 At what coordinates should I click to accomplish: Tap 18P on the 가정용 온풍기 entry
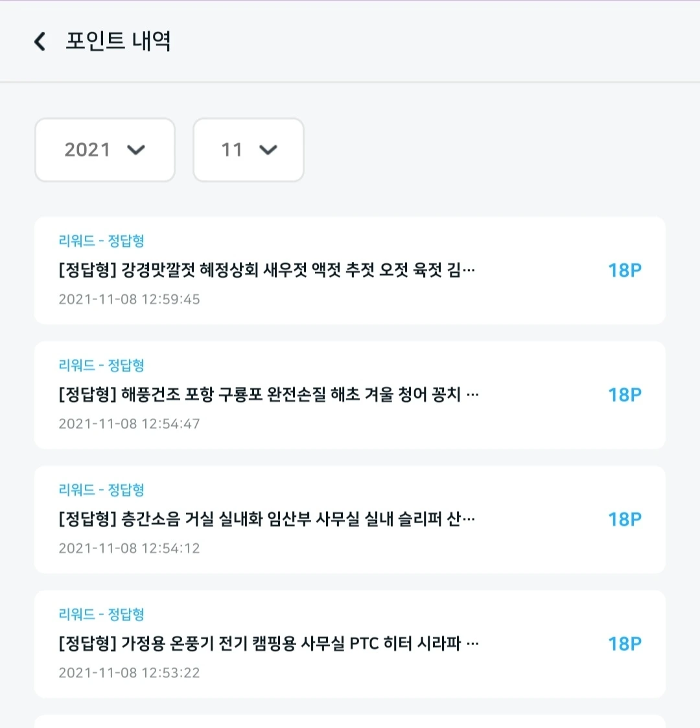click(624, 644)
